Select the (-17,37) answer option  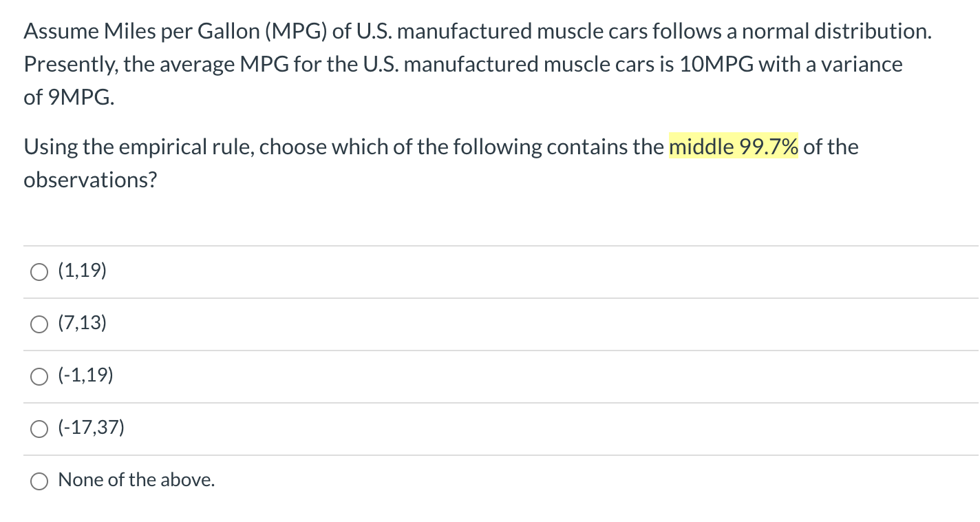(39, 428)
